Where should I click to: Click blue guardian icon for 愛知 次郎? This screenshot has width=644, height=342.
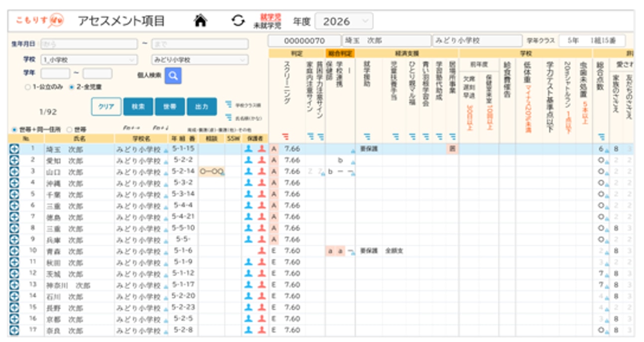coord(249,160)
